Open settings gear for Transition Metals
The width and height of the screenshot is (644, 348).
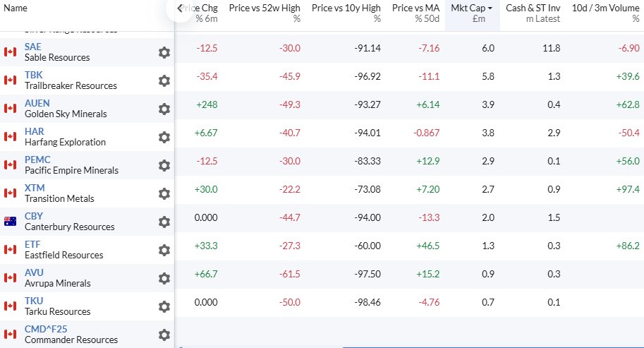coord(164,193)
